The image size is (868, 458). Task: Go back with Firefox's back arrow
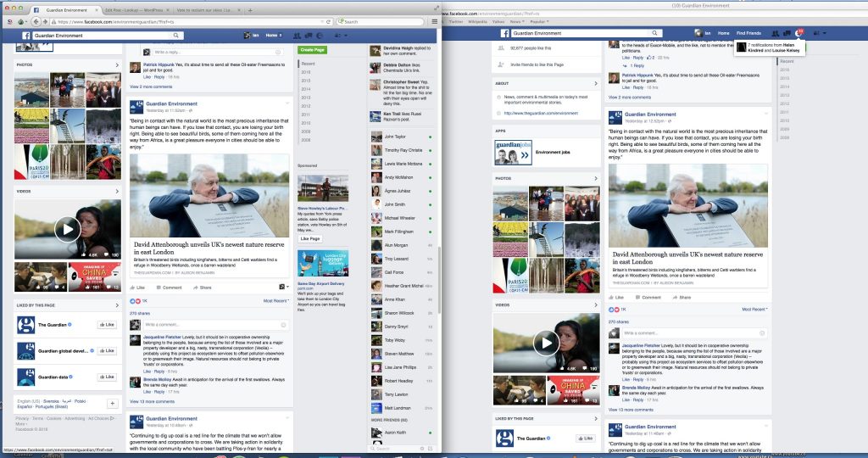coord(36,21)
